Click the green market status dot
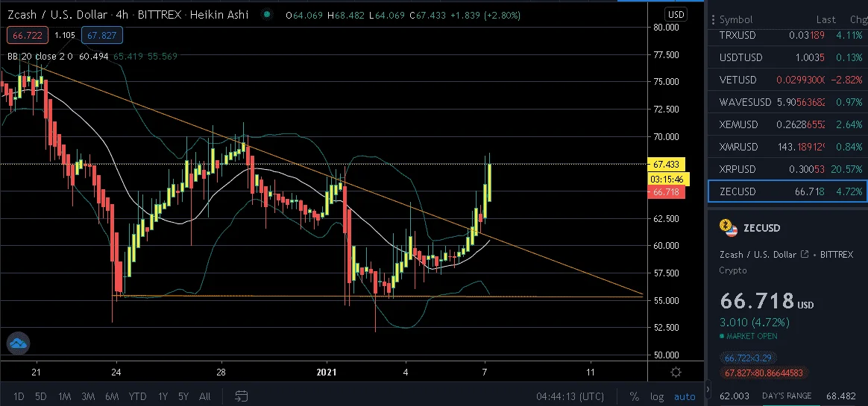The width and height of the screenshot is (868, 406). pos(268,16)
